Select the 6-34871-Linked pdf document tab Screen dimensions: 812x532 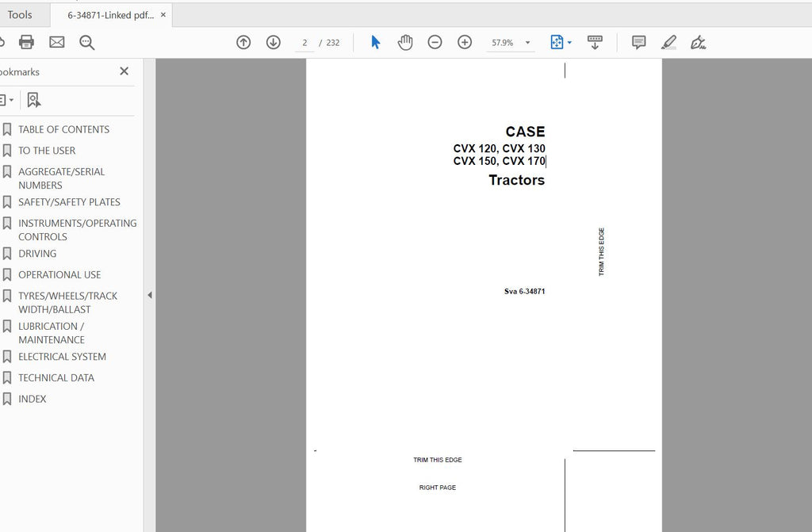click(111, 15)
